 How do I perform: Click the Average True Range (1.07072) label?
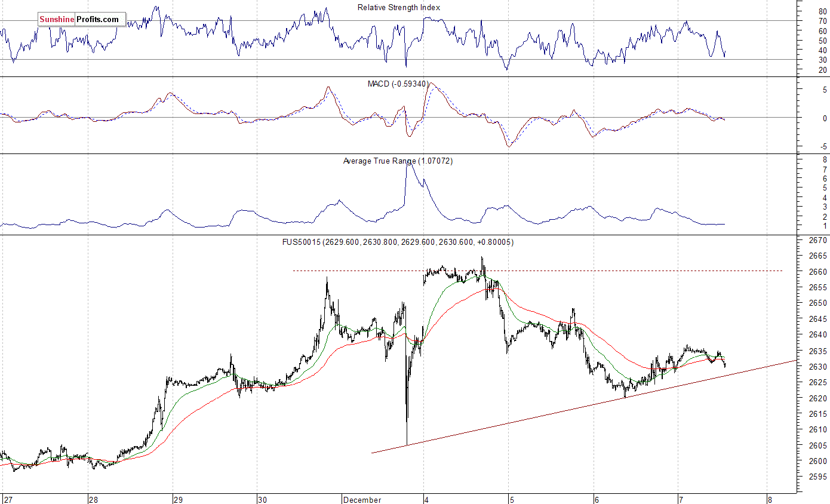click(398, 161)
